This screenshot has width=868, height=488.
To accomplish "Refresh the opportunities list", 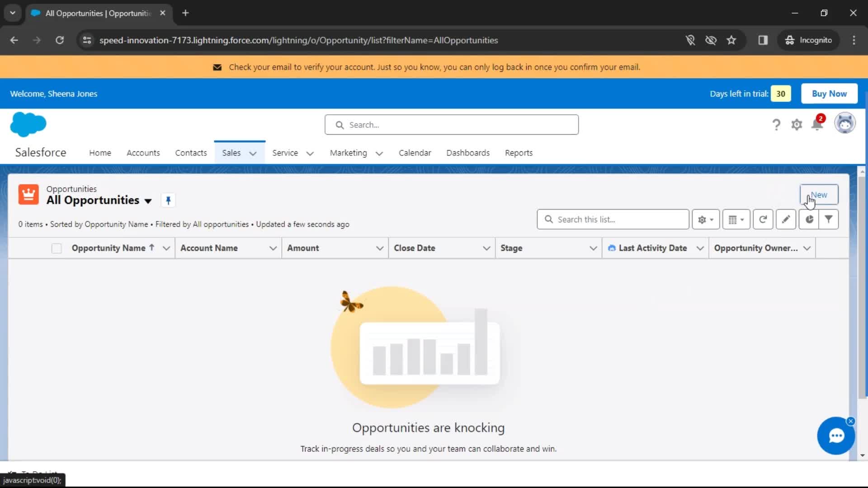I will click(x=763, y=220).
